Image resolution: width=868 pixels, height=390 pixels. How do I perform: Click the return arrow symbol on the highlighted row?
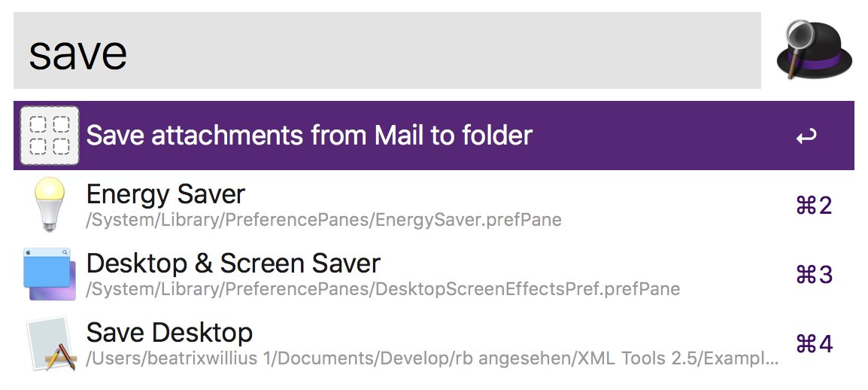click(806, 137)
